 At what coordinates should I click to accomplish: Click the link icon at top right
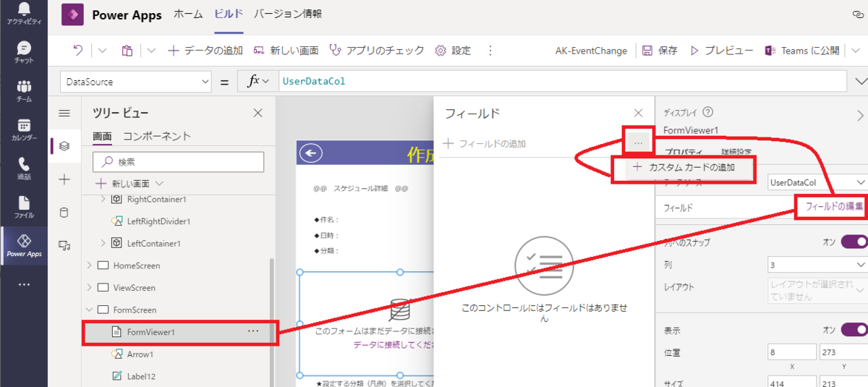pos(858,14)
